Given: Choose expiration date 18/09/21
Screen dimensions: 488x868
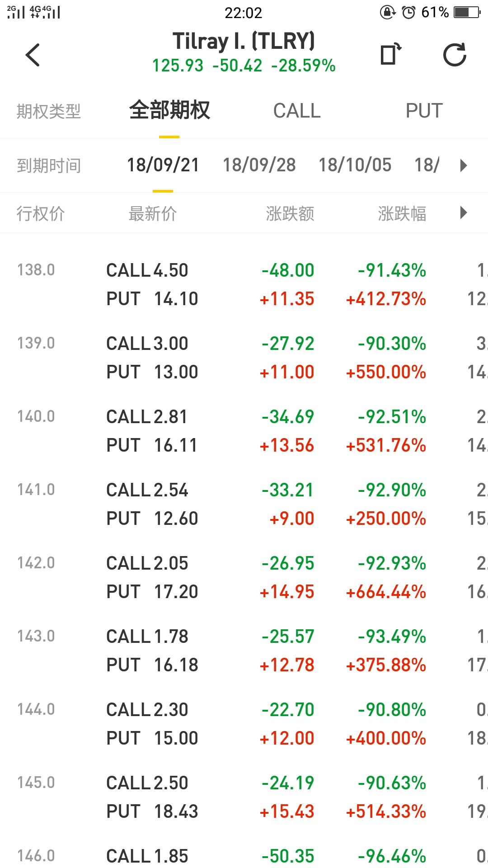Looking at the screenshot, I should [163, 165].
